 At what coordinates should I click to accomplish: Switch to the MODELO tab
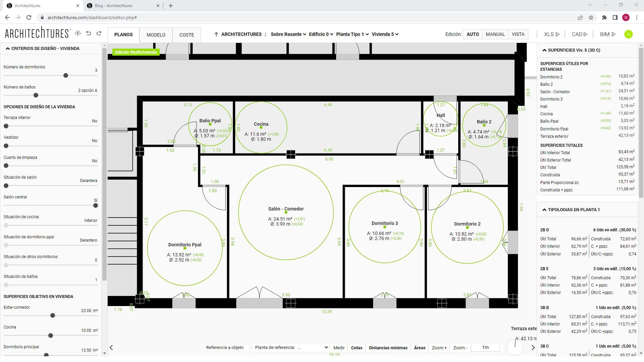(x=156, y=35)
